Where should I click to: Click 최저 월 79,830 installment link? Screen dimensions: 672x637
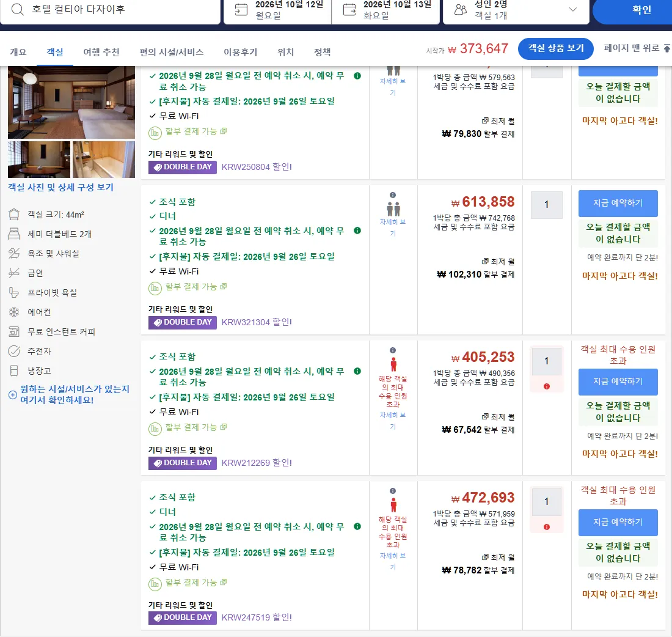pyautogui.click(x=478, y=127)
